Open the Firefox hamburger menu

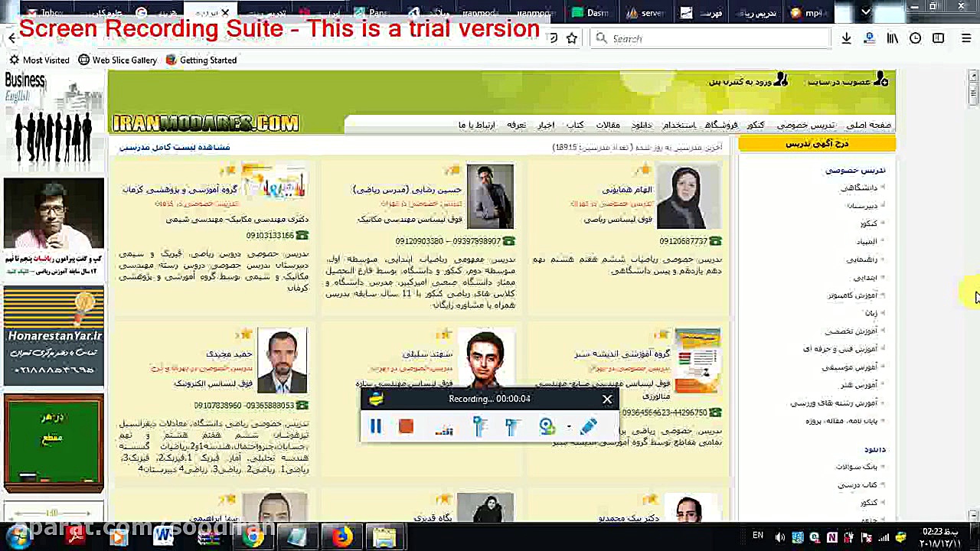point(968,38)
